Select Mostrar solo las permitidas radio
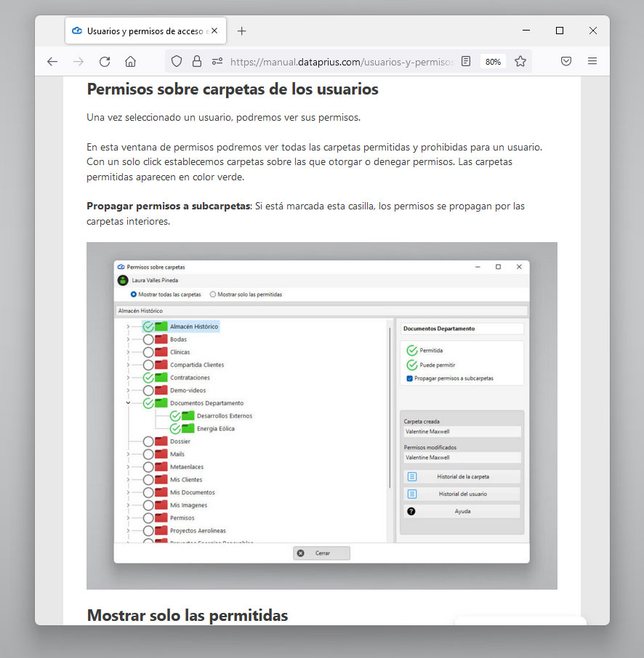Screen dimensions: 644x658 point(213,294)
